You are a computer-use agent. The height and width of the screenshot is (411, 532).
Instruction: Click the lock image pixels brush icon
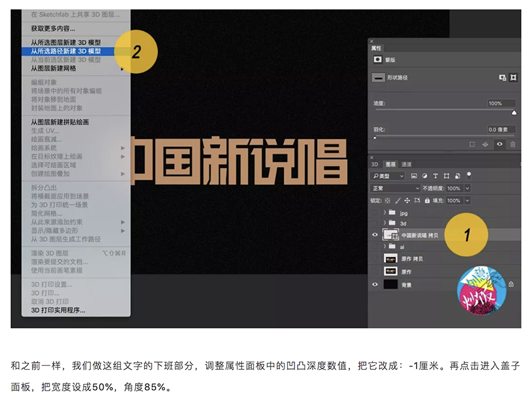(398, 200)
